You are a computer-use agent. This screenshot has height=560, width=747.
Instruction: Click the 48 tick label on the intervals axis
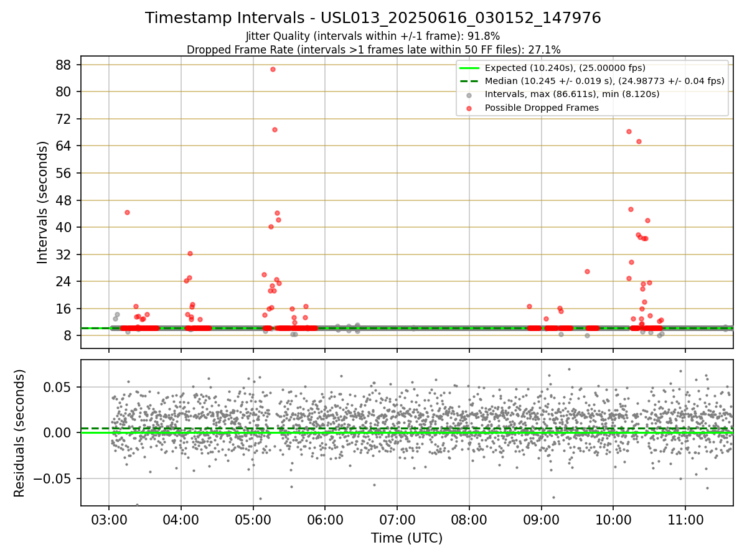(x=65, y=200)
